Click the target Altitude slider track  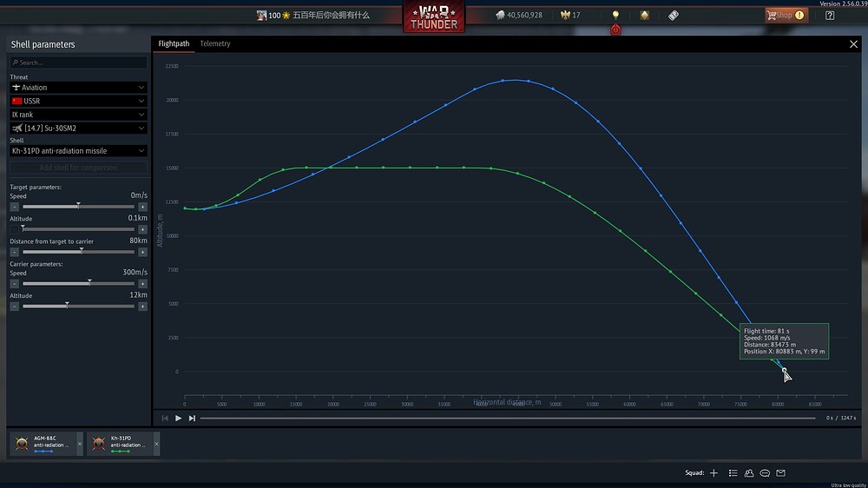(78, 229)
